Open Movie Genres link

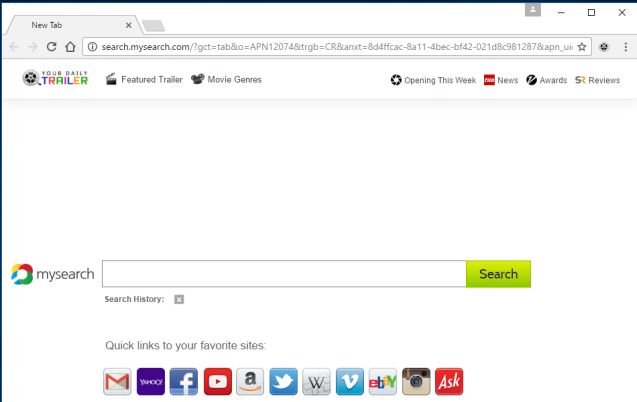pos(226,79)
